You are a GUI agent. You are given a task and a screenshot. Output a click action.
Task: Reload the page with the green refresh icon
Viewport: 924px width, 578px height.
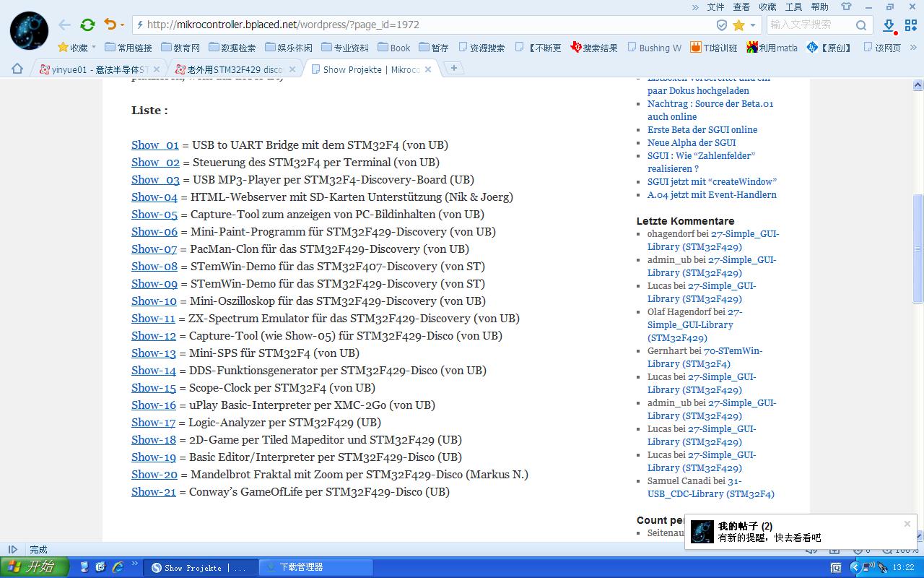pyautogui.click(x=87, y=25)
